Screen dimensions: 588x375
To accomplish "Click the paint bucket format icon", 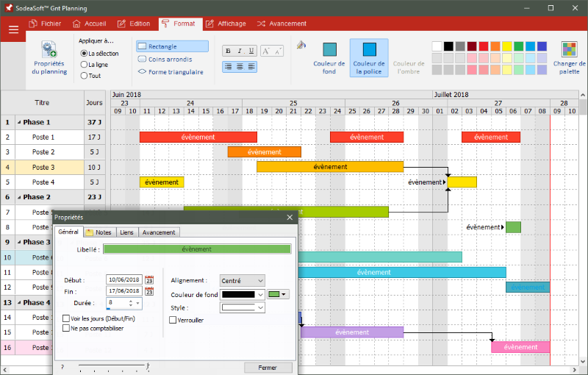I will click(x=301, y=45).
